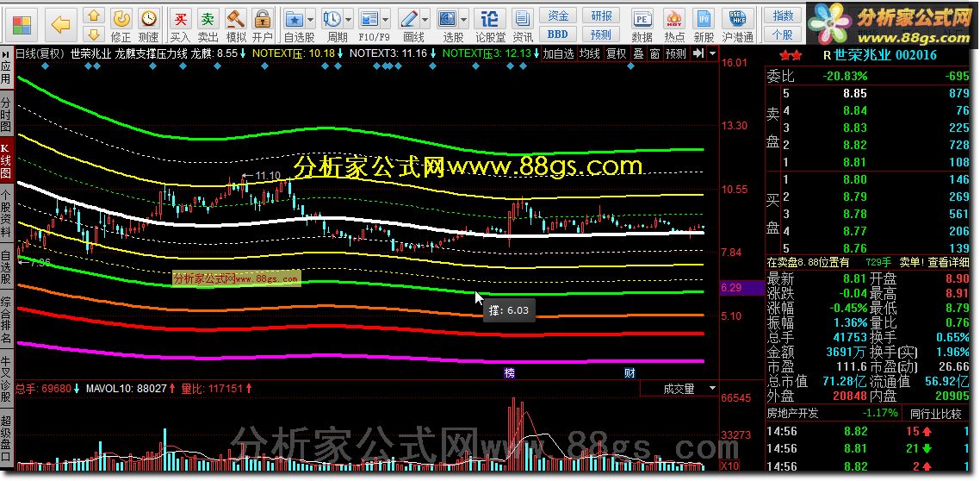This screenshot has height=481, width=980.
Task: Click the BBD button
Action: (x=558, y=34)
